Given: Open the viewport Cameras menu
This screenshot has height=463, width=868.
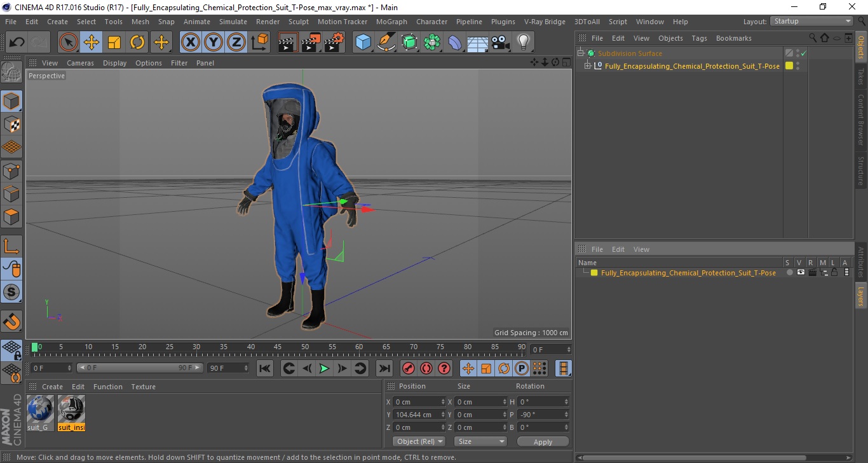Looking at the screenshot, I should 80,63.
